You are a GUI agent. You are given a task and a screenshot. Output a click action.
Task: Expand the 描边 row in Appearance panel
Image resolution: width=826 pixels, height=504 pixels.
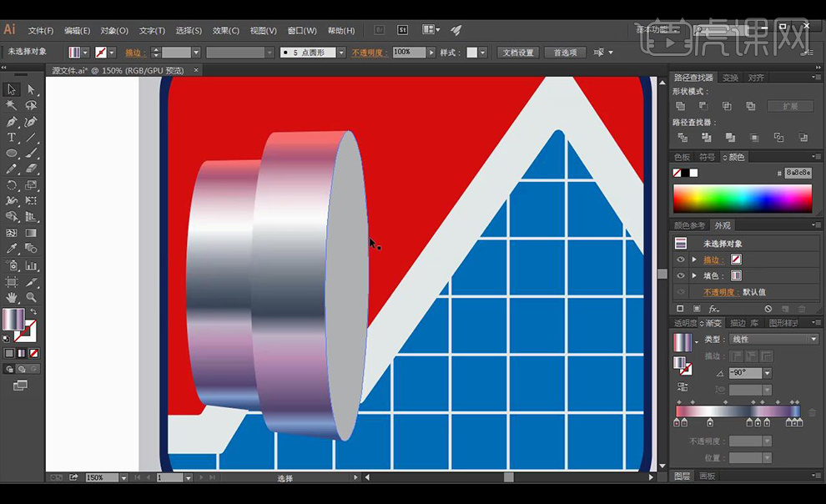click(694, 260)
